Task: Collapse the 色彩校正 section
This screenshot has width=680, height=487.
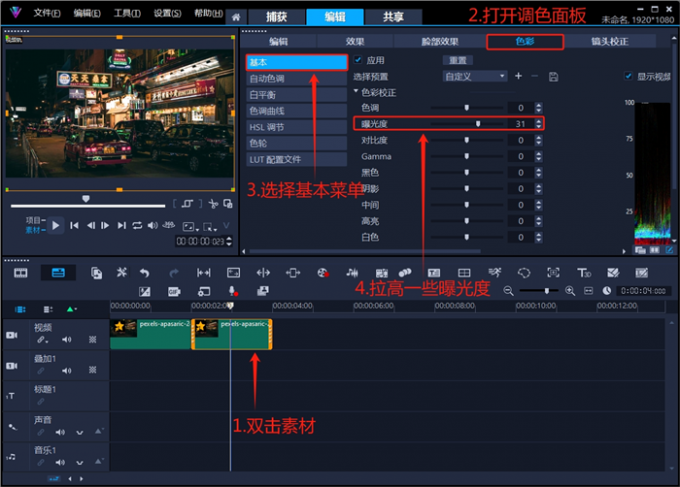Action: pyautogui.click(x=356, y=91)
